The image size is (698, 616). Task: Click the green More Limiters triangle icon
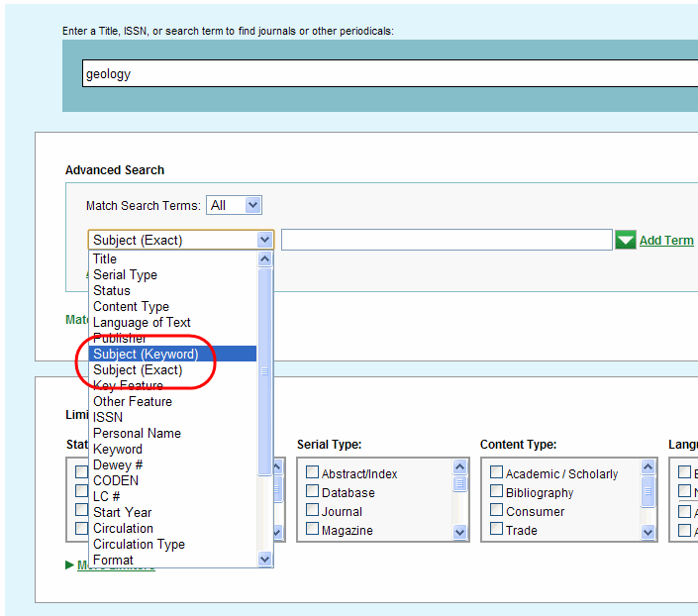pos(69,565)
